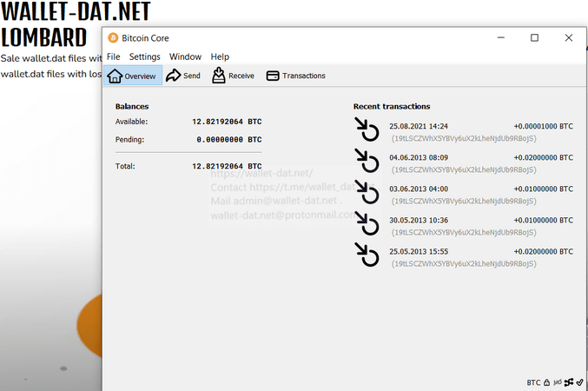Viewport: 588px width, 391px height.
Task: Open the File menu
Action: (113, 56)
